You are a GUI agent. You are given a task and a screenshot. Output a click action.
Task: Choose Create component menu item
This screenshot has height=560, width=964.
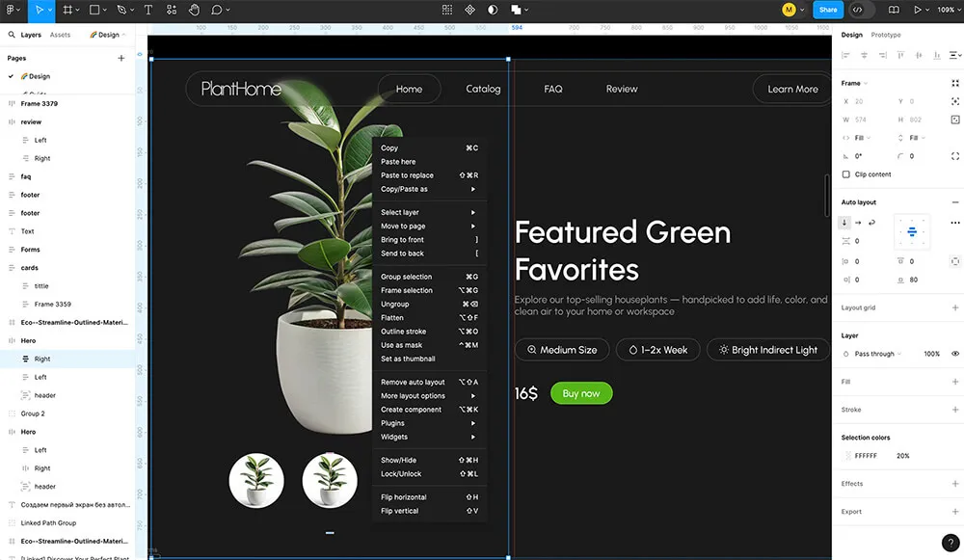click(x=429, y=410)
